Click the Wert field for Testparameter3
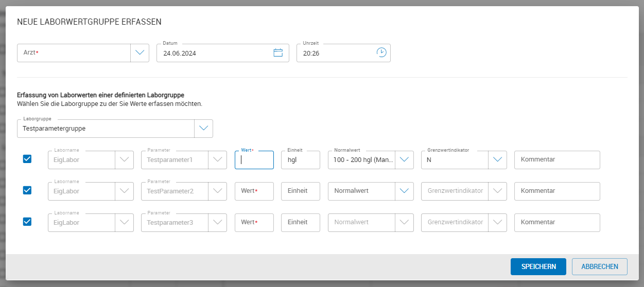 click(x=254, y=222)
